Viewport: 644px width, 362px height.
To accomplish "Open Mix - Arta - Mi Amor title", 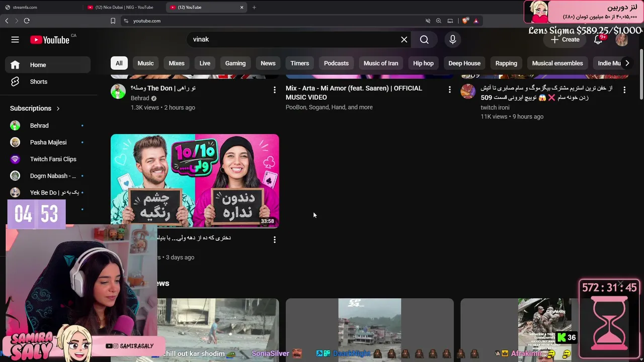I will tap(354, 93).
